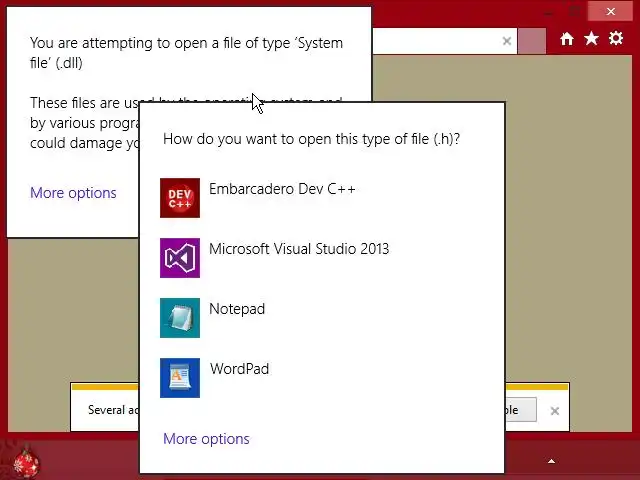Click More options in the .dll dialog
The image size is (640, 480).
tap(73, 193)
